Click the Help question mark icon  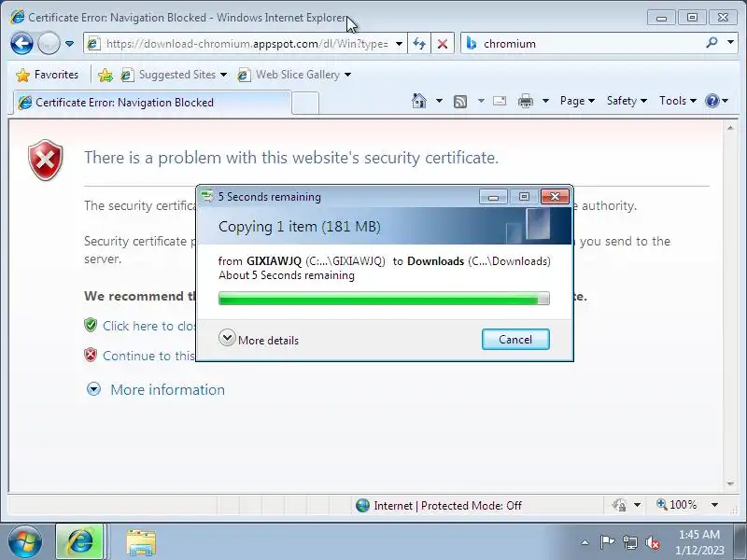coord(712,101)
